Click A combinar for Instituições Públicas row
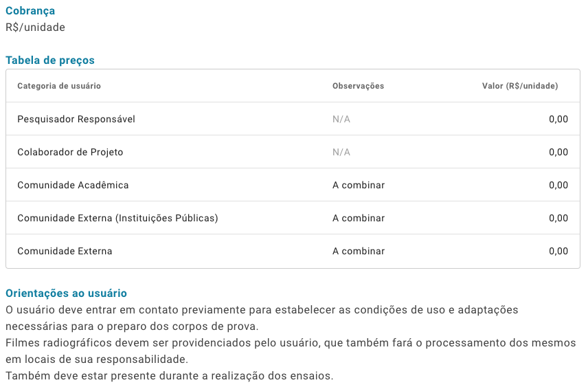588x387 pixels. click(x=359, y=218)
